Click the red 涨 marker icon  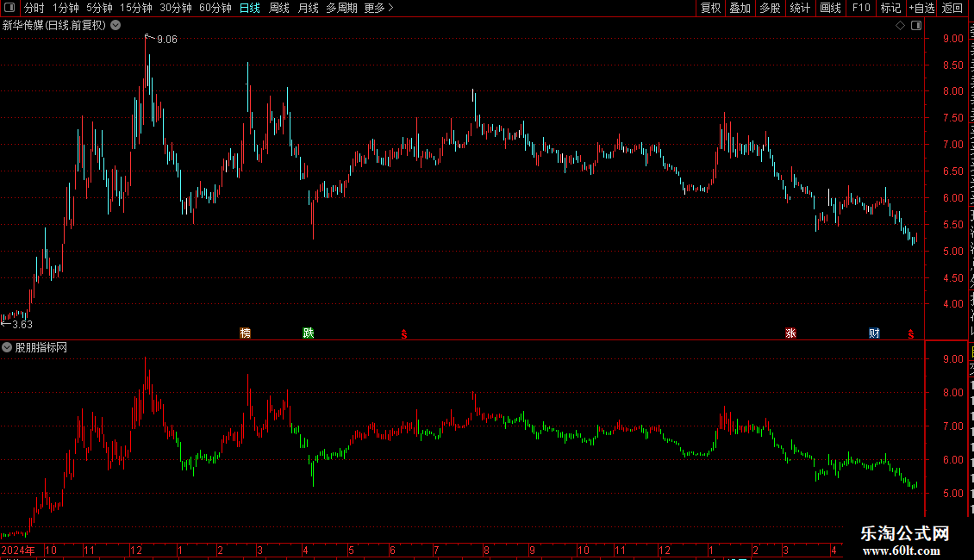point(790,333)
